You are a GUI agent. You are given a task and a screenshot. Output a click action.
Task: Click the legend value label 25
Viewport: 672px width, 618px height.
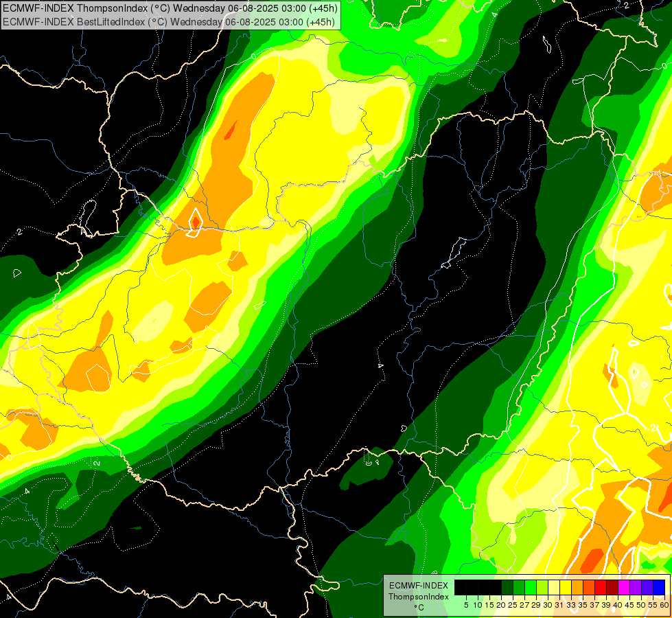tap(513, 605)
